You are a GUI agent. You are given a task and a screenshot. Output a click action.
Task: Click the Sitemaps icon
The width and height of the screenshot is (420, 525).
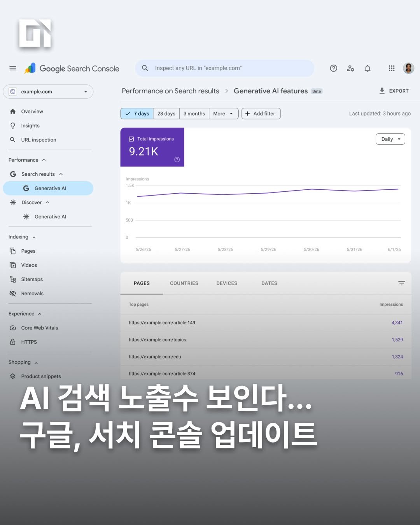tap(13, 279)
